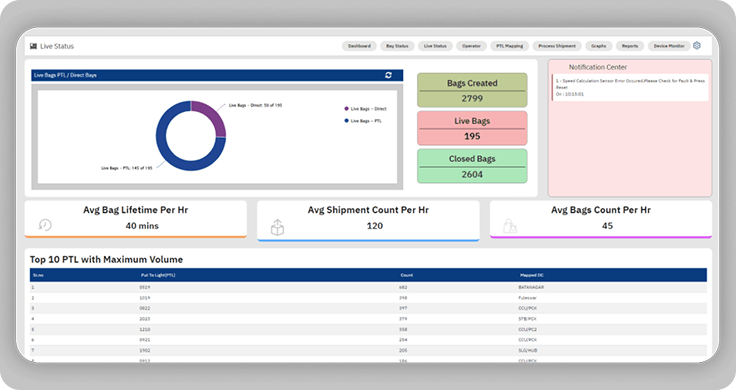Open the speed calculation sensor error notification
Image resolution: width=736 pixels, height=390 pixels.
(x=630, y=87)
